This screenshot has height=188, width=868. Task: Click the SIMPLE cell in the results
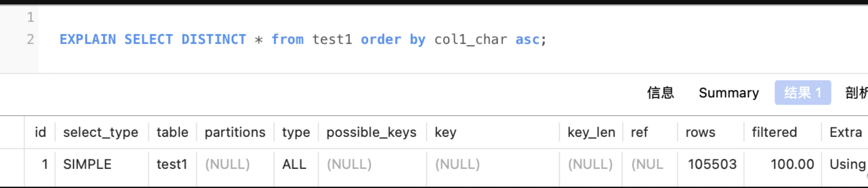click(x=87, y=164)
